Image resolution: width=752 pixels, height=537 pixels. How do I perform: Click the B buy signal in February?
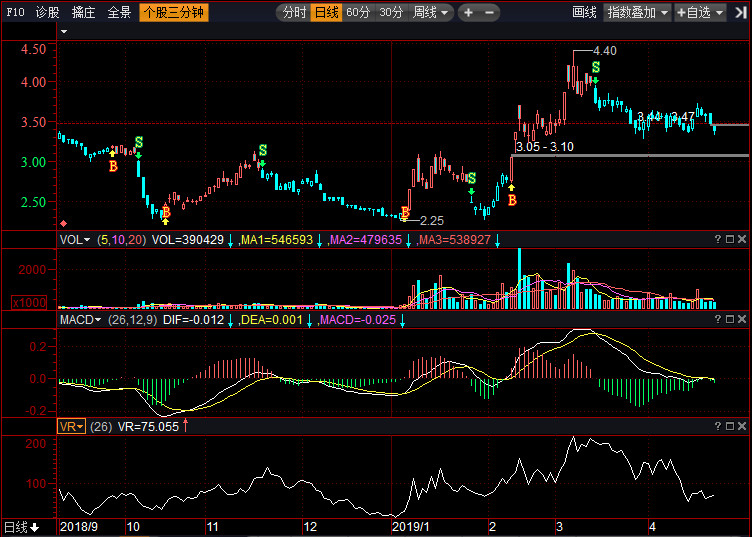(512, 200)
